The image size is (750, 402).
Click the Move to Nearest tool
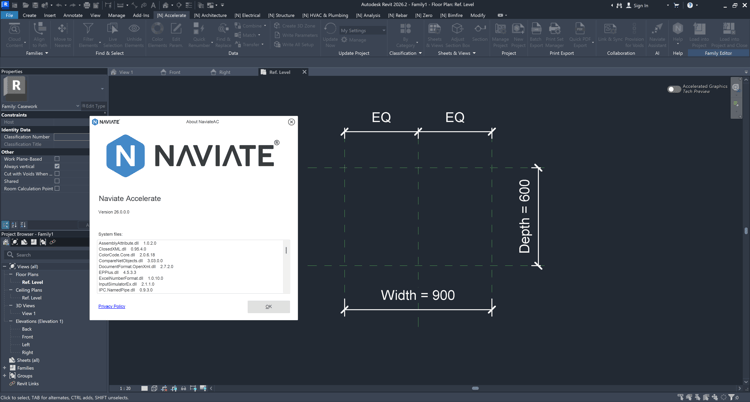[x=62, y=34]
